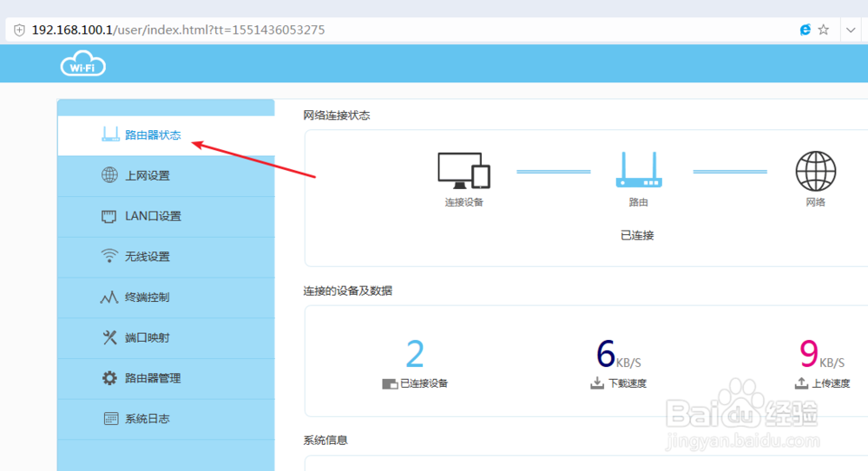Open the 上网设置 menu item
The image size is (868, 471).
click(x=166, y=176)
